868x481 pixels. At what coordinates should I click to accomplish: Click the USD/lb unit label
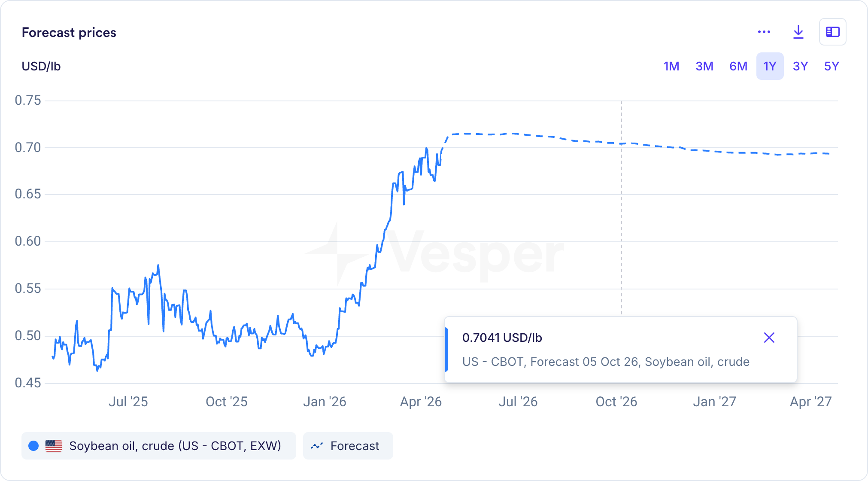pos(41,67)
